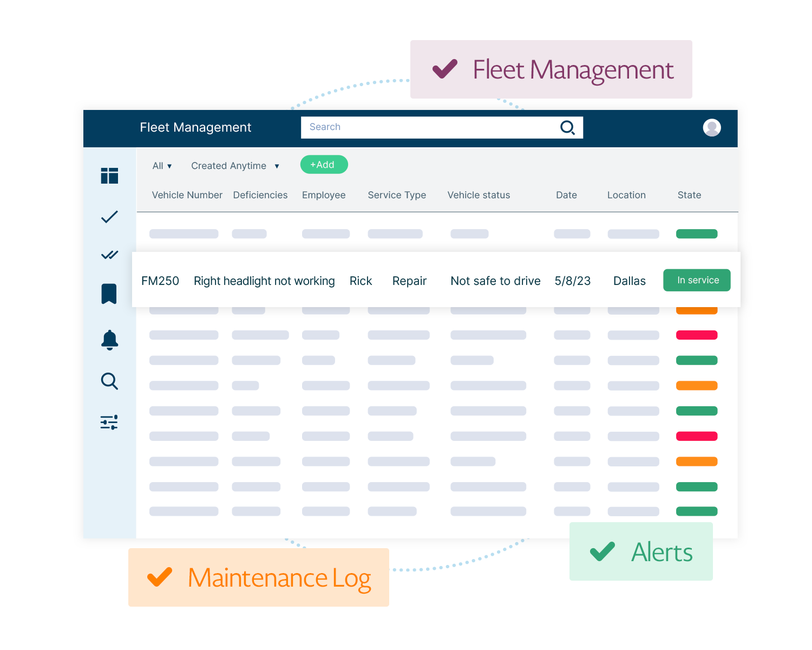
Task: Open the dashboard grid icon in sidebar
Action: tap(109, 175)
